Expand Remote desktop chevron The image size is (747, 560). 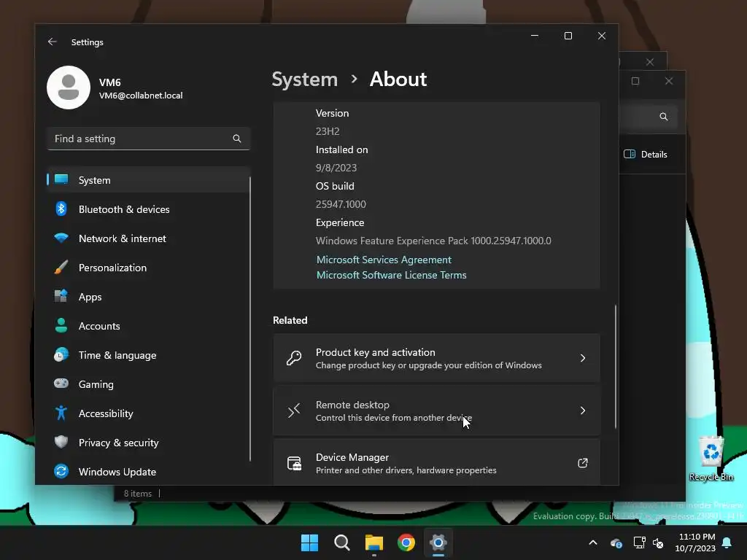(583, 411)
